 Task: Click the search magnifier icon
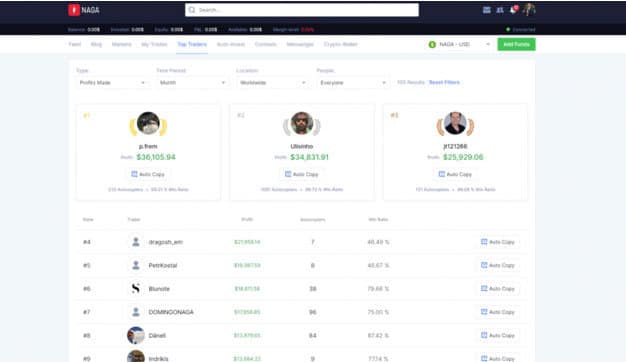click(x=192, y=10)
